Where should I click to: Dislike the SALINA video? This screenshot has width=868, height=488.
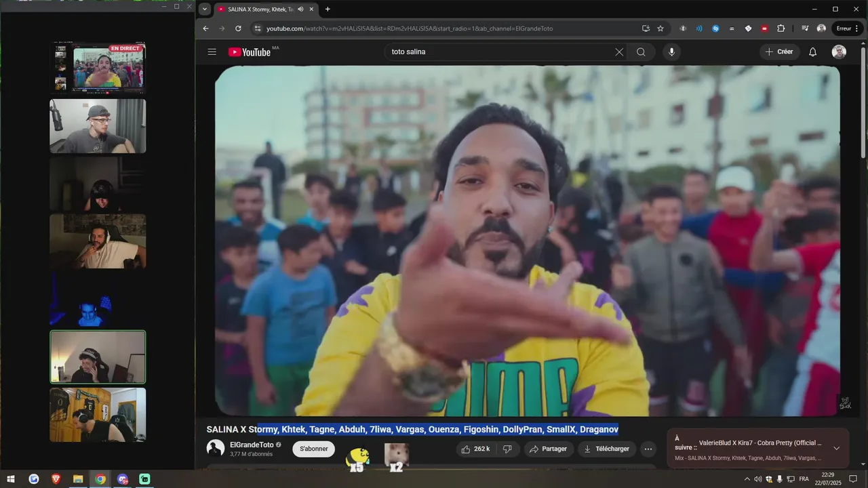tap(507, 449)
